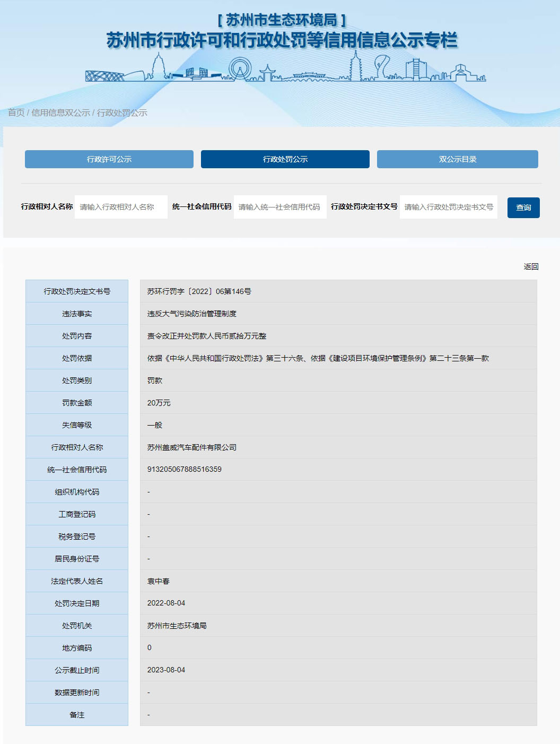Click decision date 2022-08-04

coord(166,603)
